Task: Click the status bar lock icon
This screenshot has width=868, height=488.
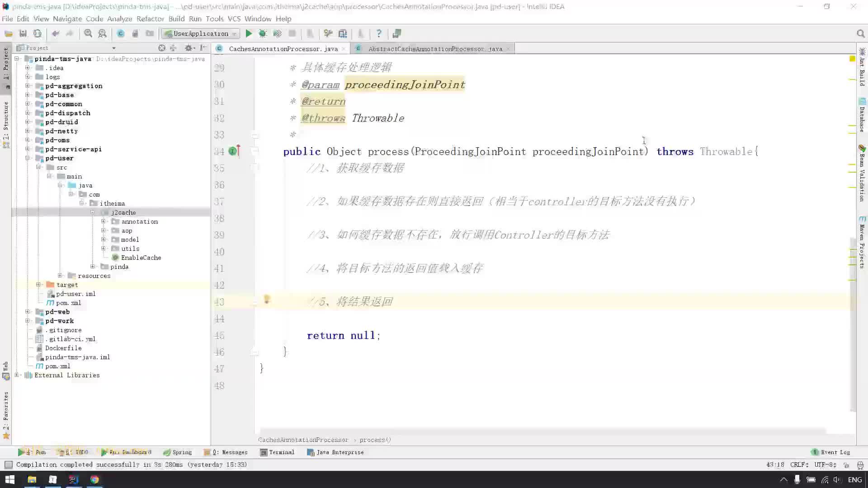Action: pyautogui.click(x=846, y=465)
